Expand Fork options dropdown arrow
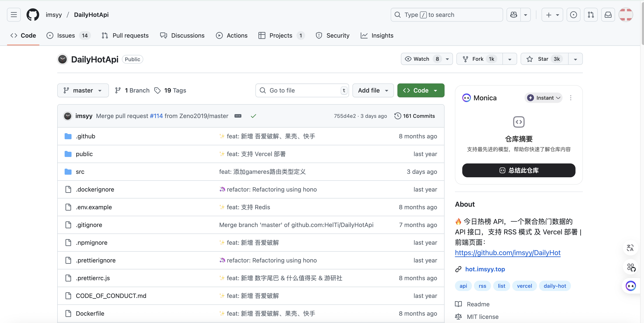644x323 pixels. [510, 59]
